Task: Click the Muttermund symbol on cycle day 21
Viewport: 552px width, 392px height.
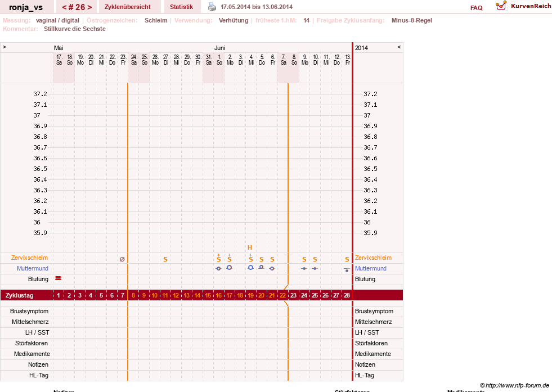Action: click(272, 268)
